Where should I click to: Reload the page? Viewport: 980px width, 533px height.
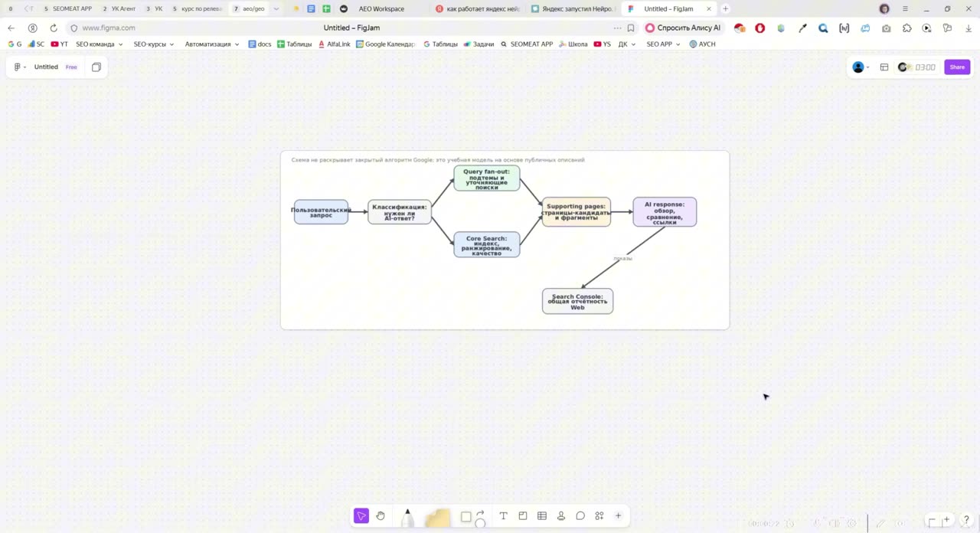[54, 28]
